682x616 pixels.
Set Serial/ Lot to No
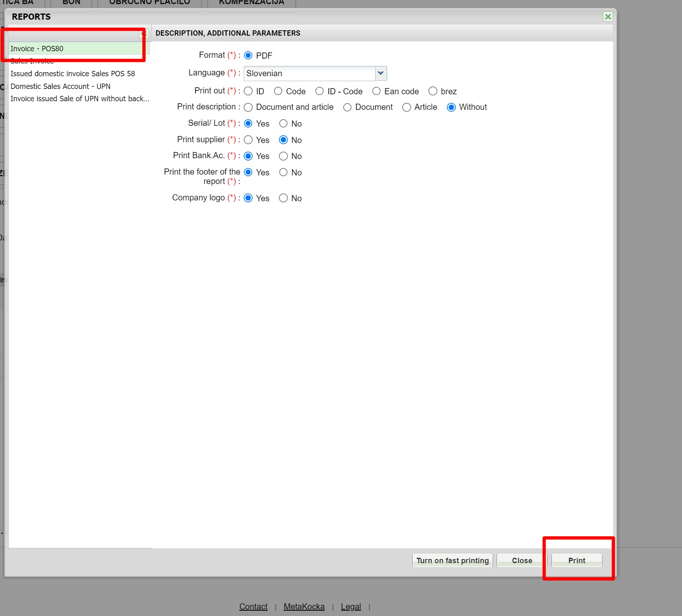click(283, 123)
